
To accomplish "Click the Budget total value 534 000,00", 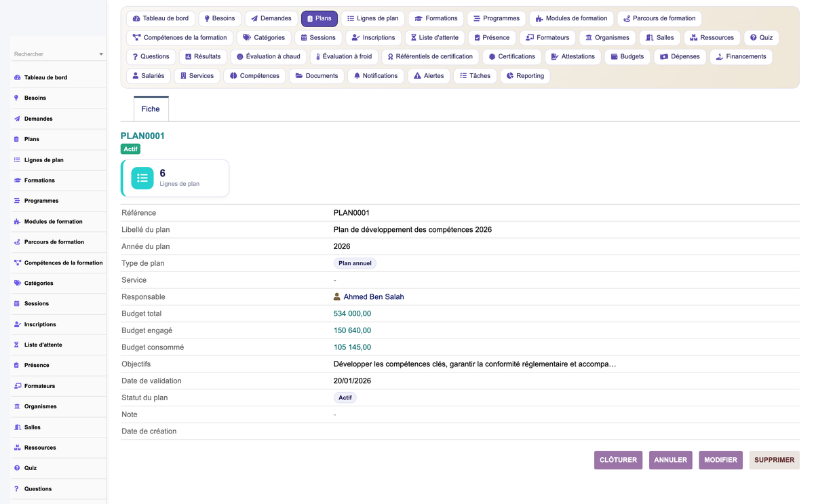I will [x=352, y=314].
